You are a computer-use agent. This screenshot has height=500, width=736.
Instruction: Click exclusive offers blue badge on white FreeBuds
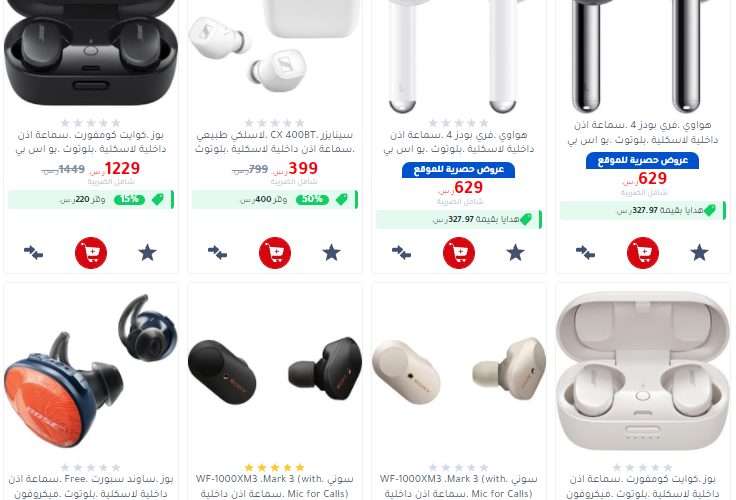pyautogui.click(x=459, y=169)
